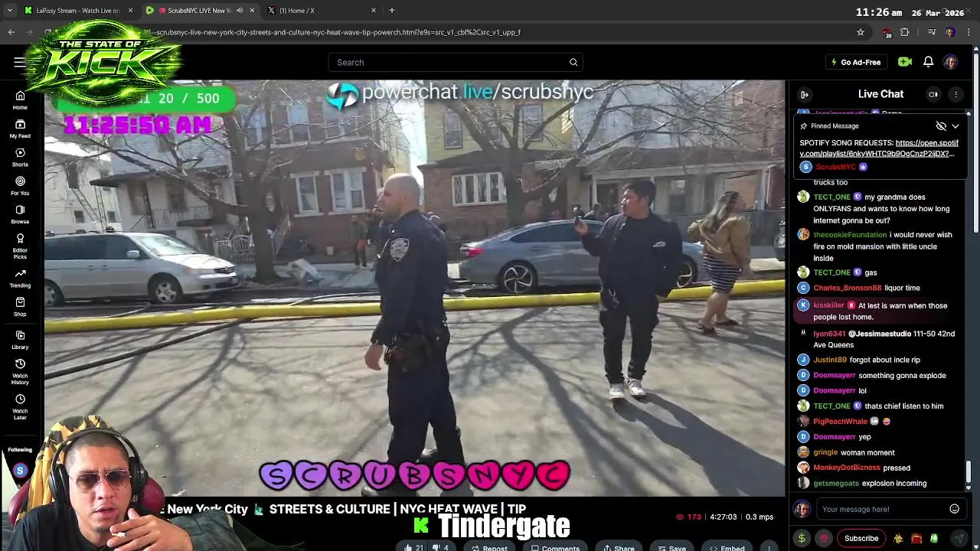Open Browse in the sidebar
980x551 pixels.
coord(20,214)
